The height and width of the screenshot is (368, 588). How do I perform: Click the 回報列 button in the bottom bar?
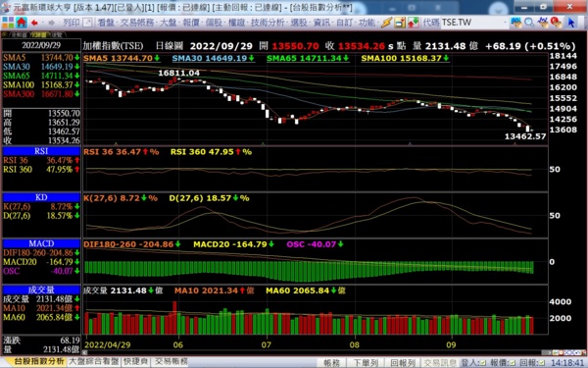pyautogui.click(x=403, y=363)
